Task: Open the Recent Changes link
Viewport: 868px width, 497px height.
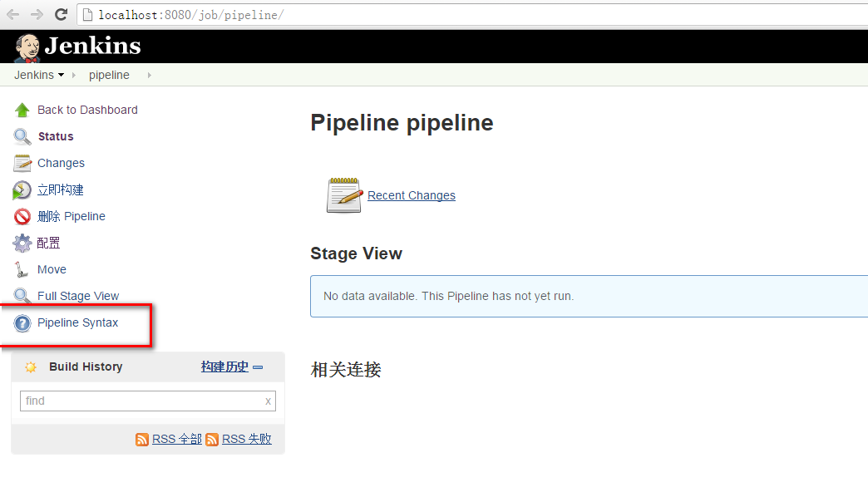Action: (x=412, y=195)
